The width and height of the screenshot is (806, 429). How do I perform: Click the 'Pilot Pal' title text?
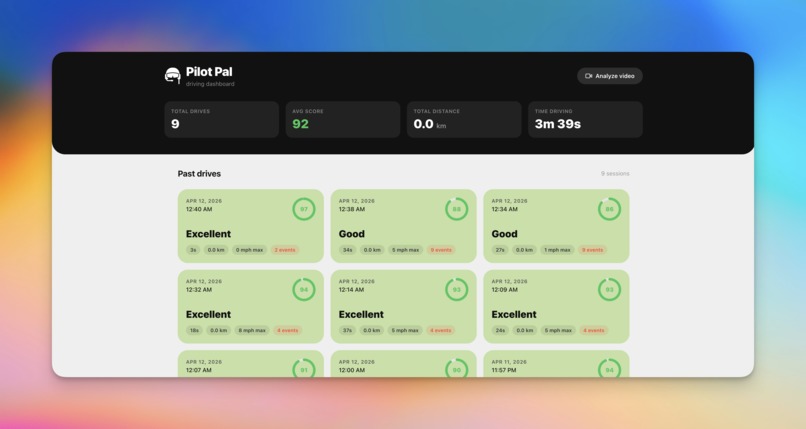(x=209, y=72)
